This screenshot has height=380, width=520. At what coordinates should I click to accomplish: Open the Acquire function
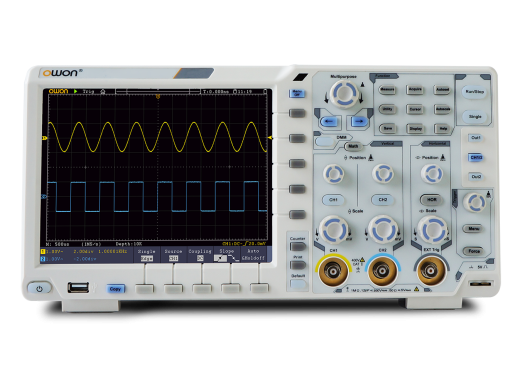pos(415,90)
